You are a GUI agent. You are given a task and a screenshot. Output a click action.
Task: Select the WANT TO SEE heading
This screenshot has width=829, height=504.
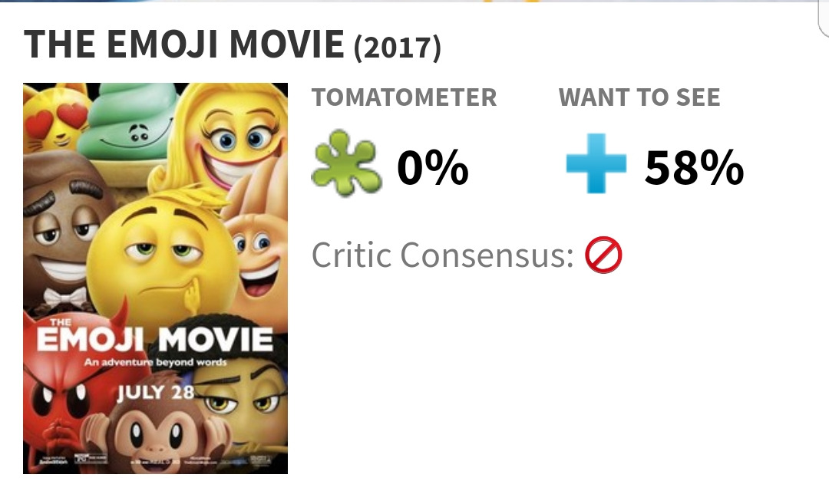point(639,97)
